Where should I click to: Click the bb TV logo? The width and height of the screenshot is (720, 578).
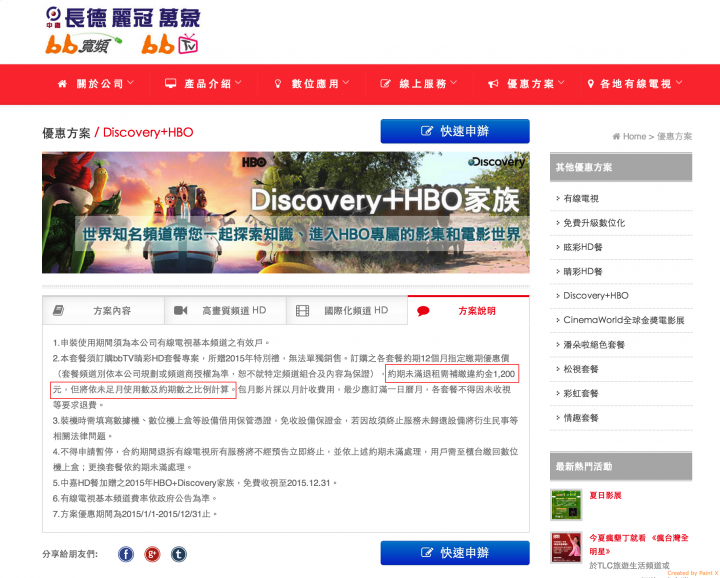tap(170, 44)
